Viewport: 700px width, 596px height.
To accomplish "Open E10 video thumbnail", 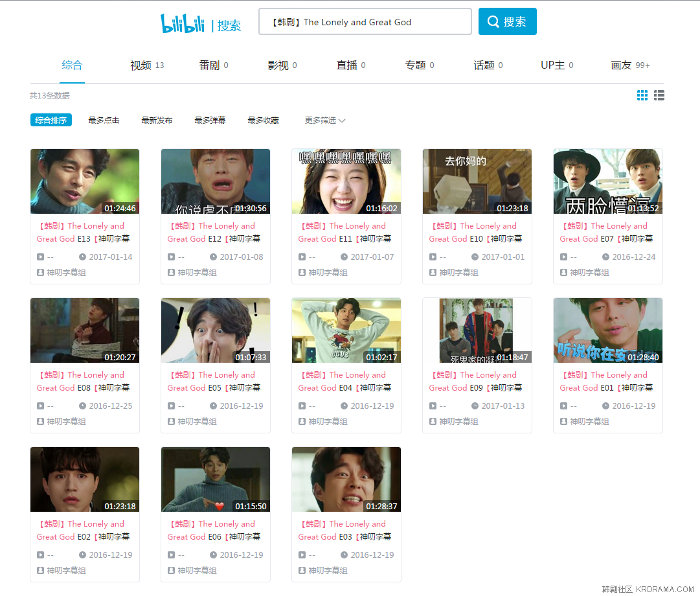I will click(x=477, y=181).
